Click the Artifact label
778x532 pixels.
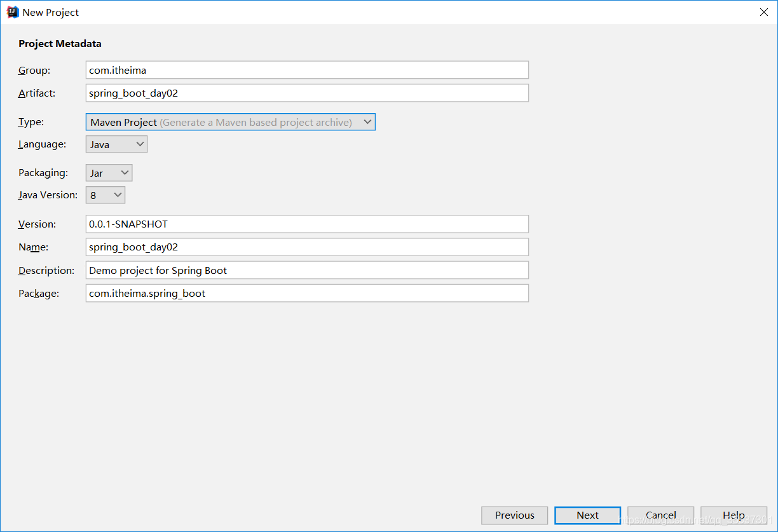37,93
